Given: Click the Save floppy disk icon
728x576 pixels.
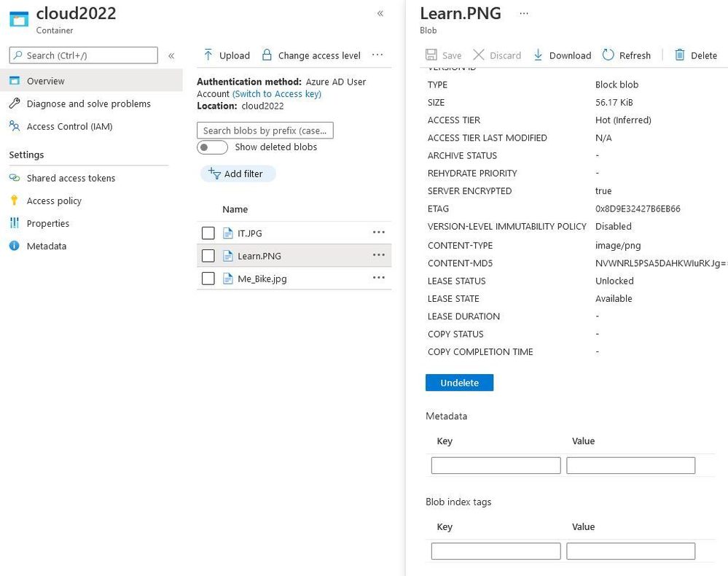Looking at the screenshot, I should [x=431, y=55].
